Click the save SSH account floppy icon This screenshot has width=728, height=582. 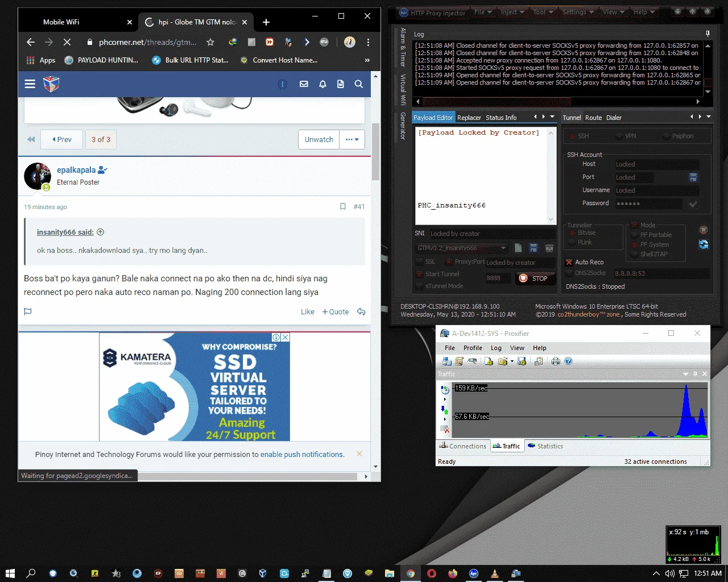tap(693, 177)
